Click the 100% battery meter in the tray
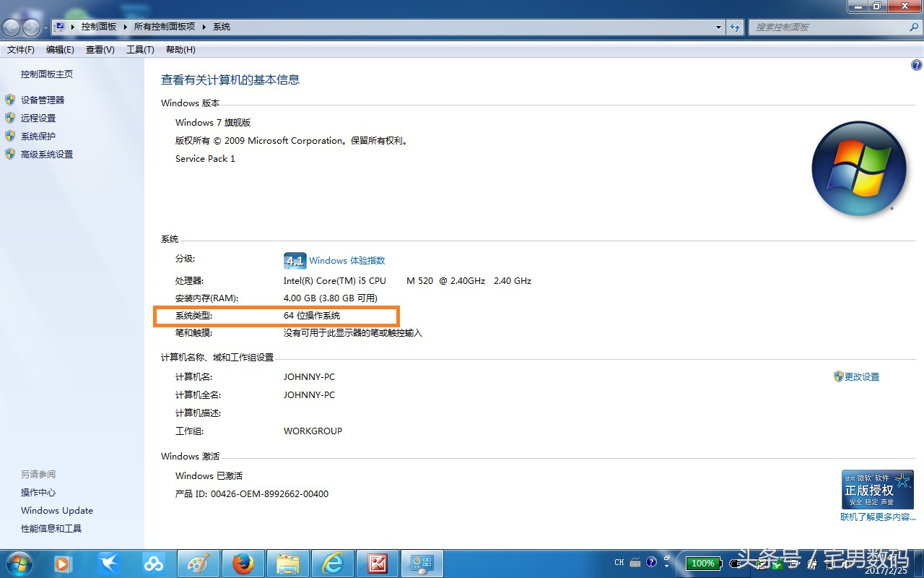This screenshot has width=924, height=578. click(702, 564)
